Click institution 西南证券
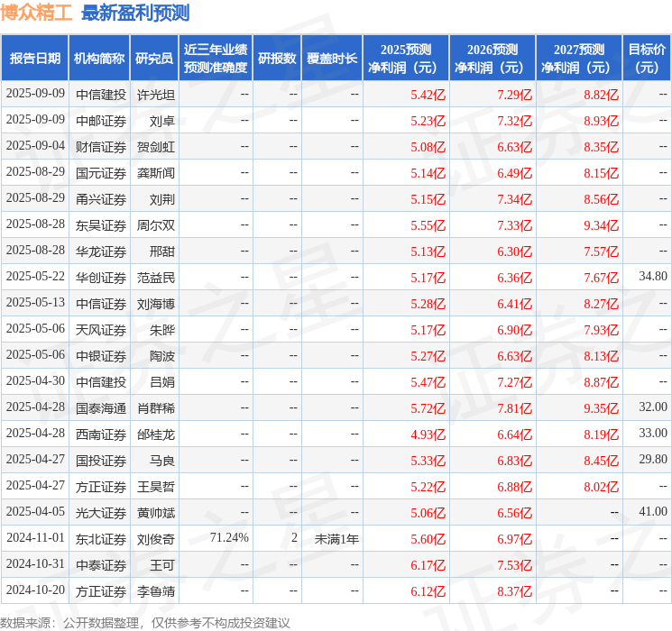The width and height of the screenshot is (672, 631). pos(101,434)
